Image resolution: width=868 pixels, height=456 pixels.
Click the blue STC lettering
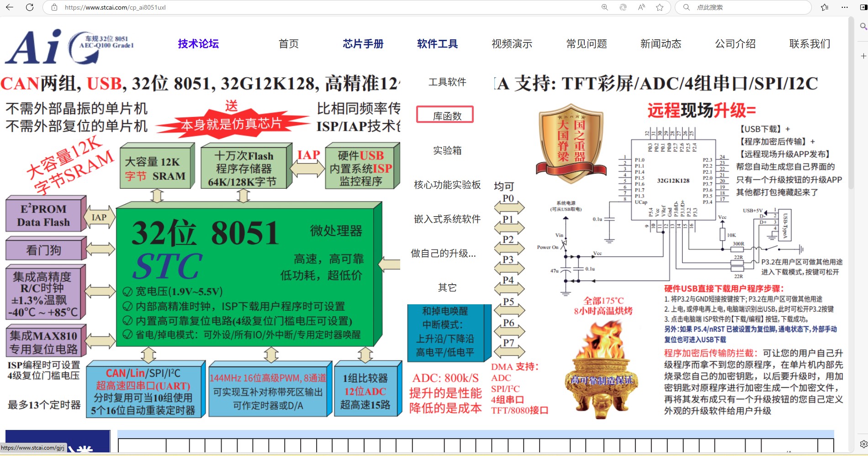pyautogui.click(x=168, y=266)
